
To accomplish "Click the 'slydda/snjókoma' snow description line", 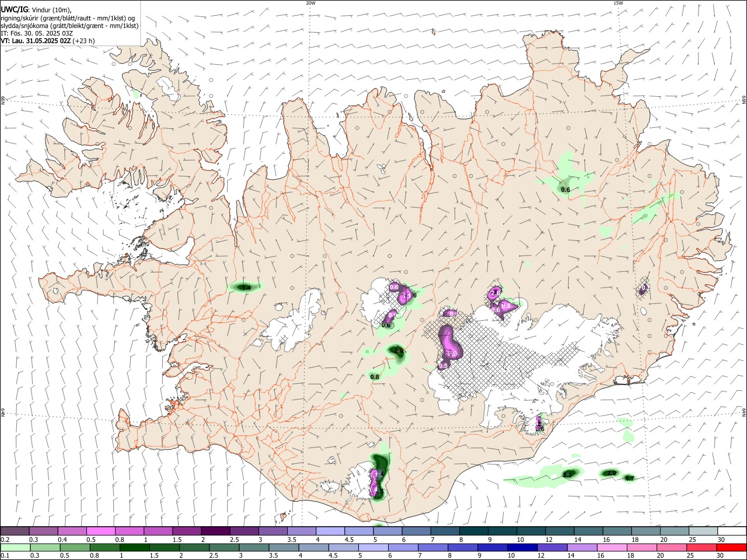I will (69, 26).
